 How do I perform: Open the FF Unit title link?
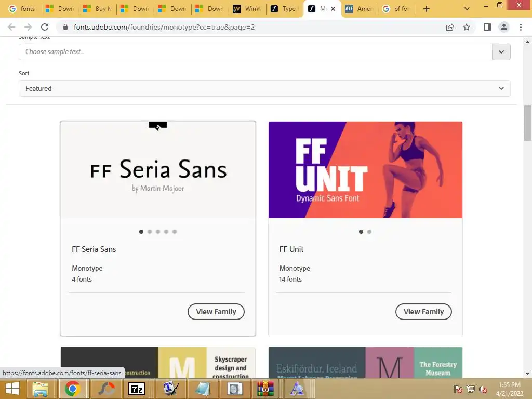tap(291, 249)
